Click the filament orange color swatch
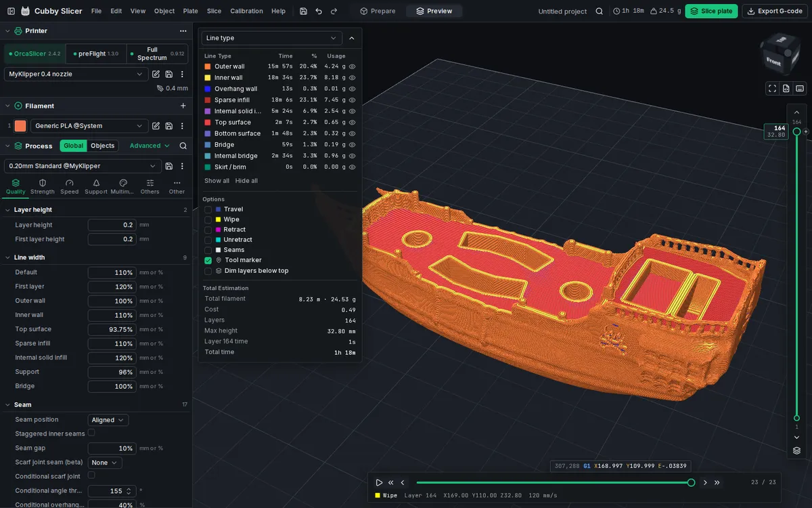The image size is (812, 508). point(20,126)
